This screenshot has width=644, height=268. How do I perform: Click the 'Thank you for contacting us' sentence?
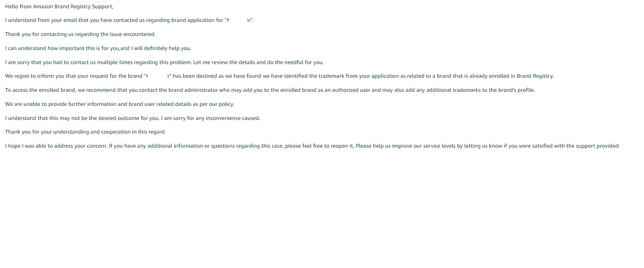coord(80,34)
